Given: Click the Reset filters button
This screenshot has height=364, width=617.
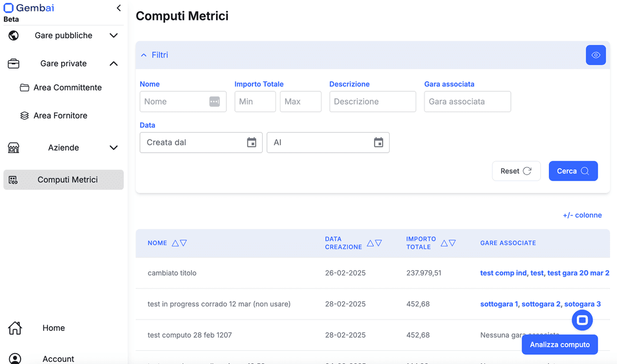Looking at the screenshot, I should coord(516,171).
